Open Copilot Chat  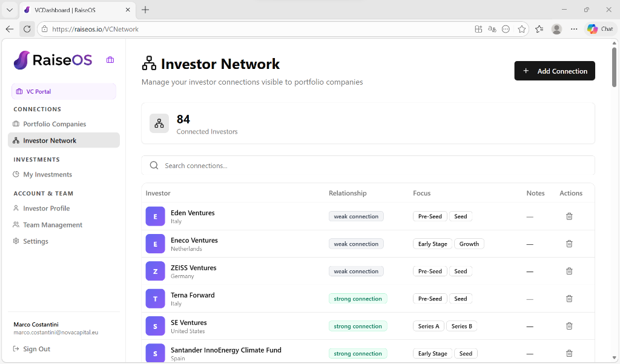[600, 29]
